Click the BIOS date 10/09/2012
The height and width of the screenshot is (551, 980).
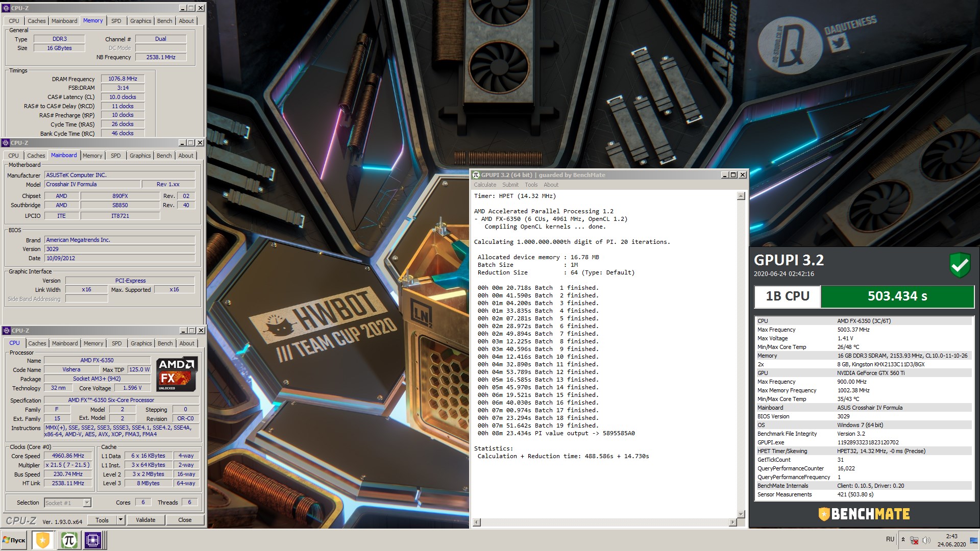point(119,258)
